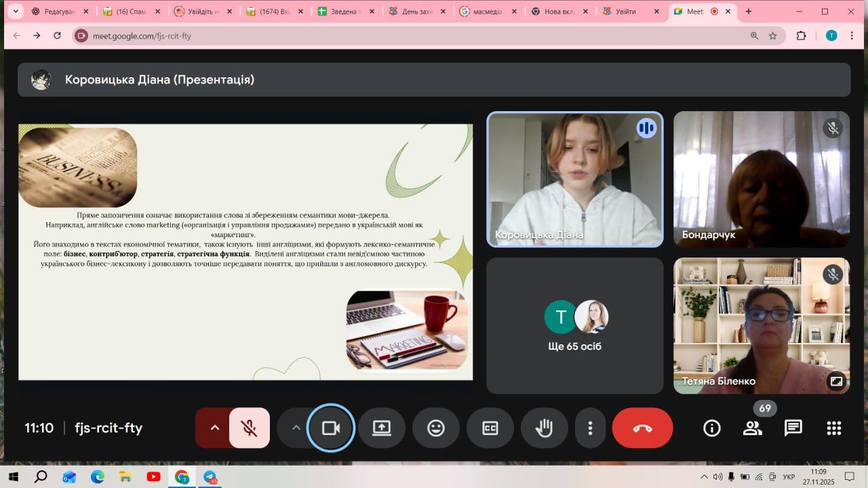
Task: Open meeting details info icon
Action: tap(711, 428)
